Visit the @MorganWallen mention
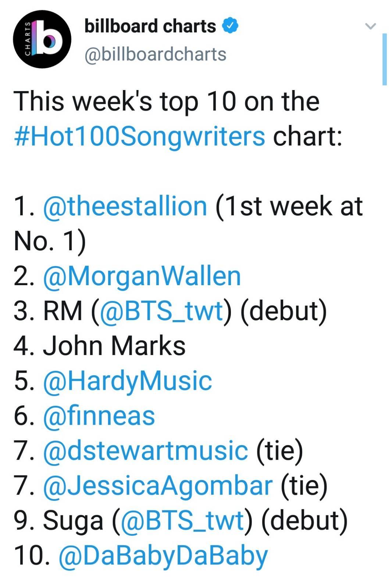Viewport: 389px width, 588px height. click(142, 276)
